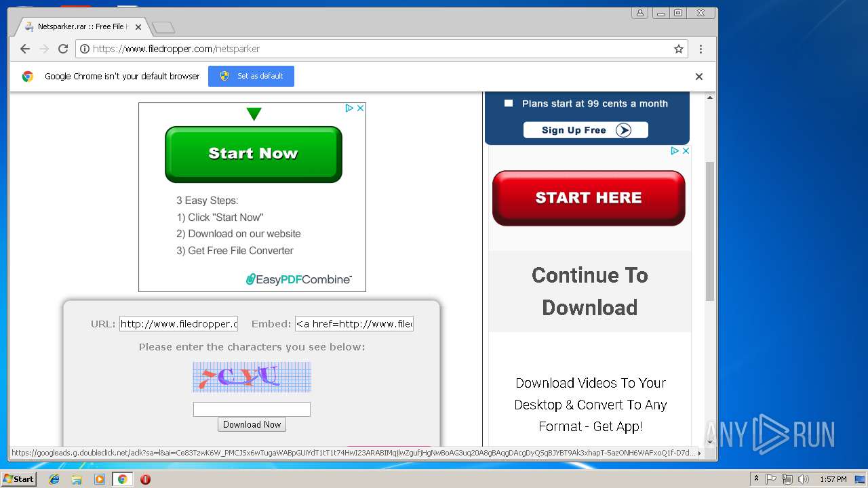Click the page scrollbar up arrow
This screenshot has height=488, width=868.
(x=710, y=98)
